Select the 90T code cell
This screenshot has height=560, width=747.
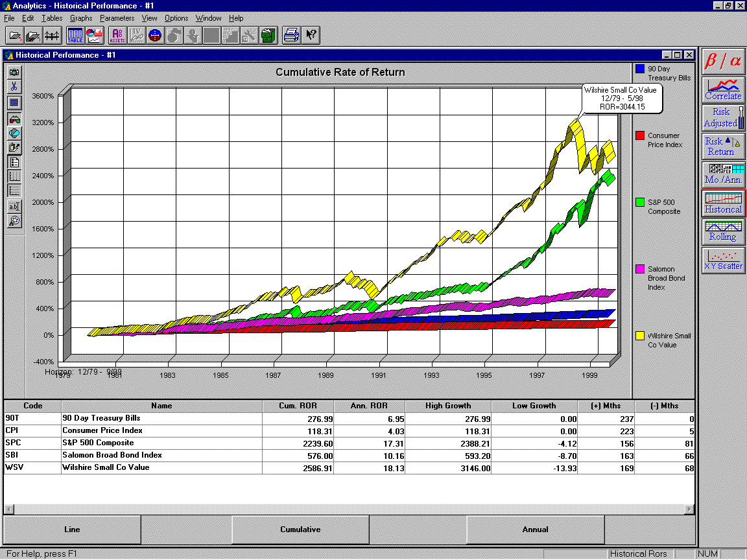click(x=32, y=419)
